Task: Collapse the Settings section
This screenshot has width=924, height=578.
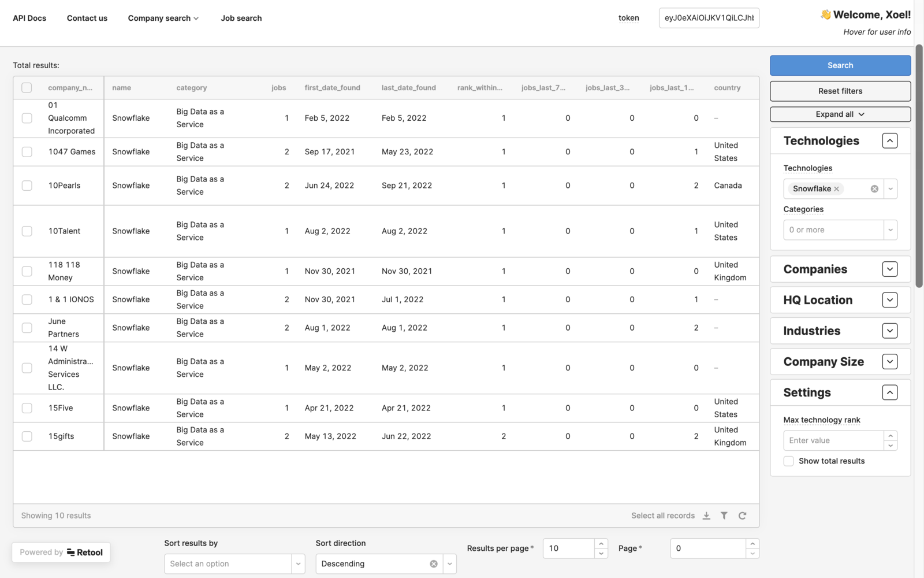Action: [890, 393]
